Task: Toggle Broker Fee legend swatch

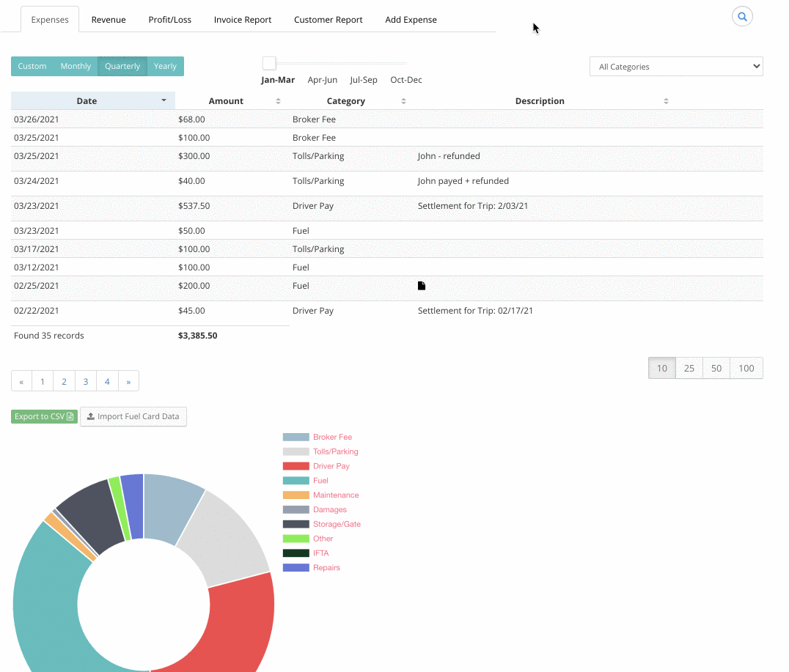Action: (296, 437)
